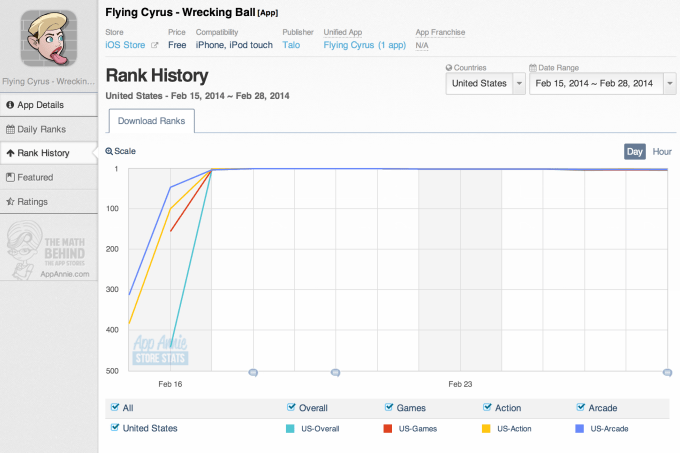Toggle the Arcade category checkbox
680x453 pixels.
(x=581, y=407)
